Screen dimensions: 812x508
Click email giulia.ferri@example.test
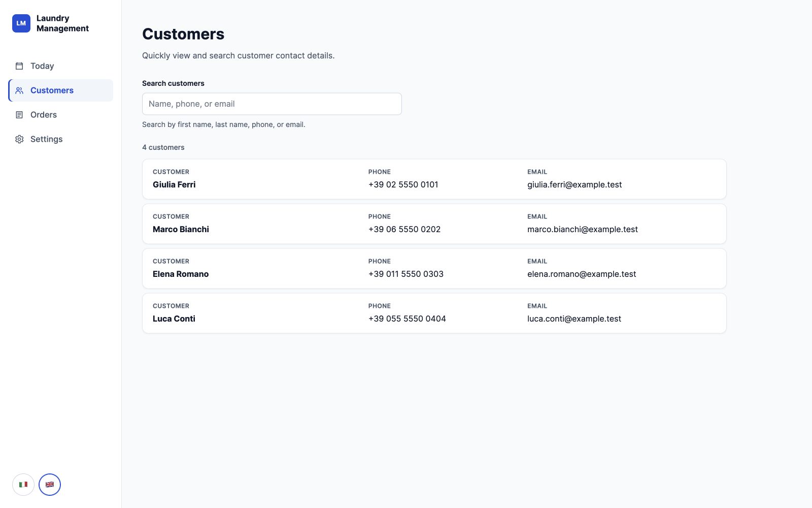point(574,184)
